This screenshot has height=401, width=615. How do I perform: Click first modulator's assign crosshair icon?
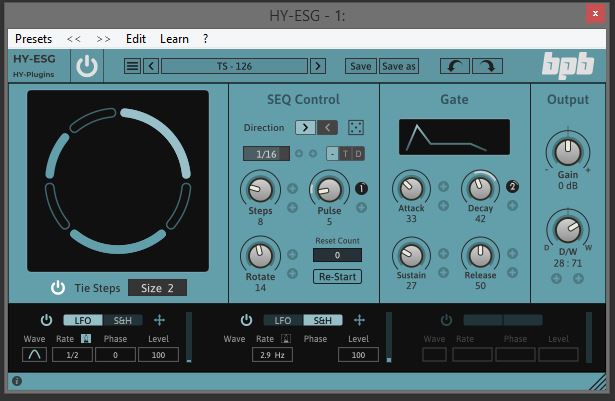(x=159, y=320)
